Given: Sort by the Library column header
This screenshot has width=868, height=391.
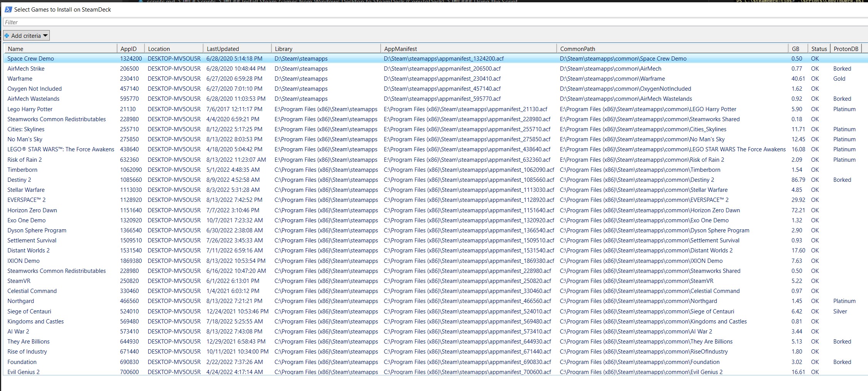Looking at the screenshot, I should (x=326, y=49).
